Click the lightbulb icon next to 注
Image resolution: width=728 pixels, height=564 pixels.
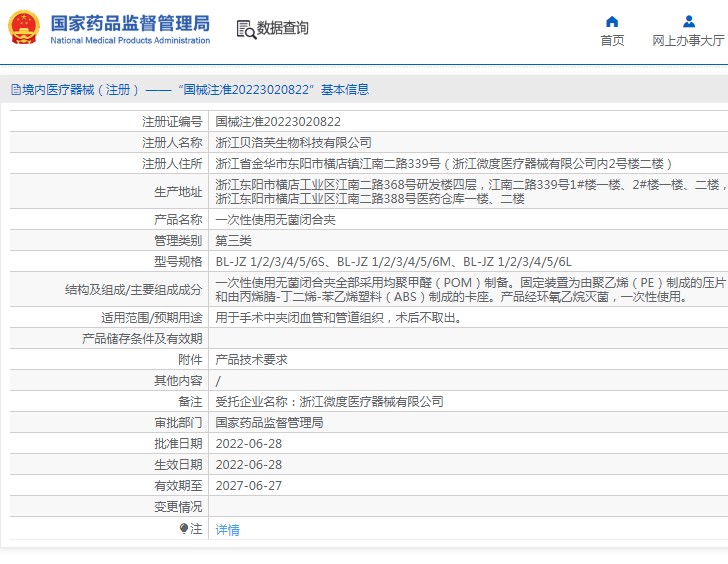(x=184, y=528)
